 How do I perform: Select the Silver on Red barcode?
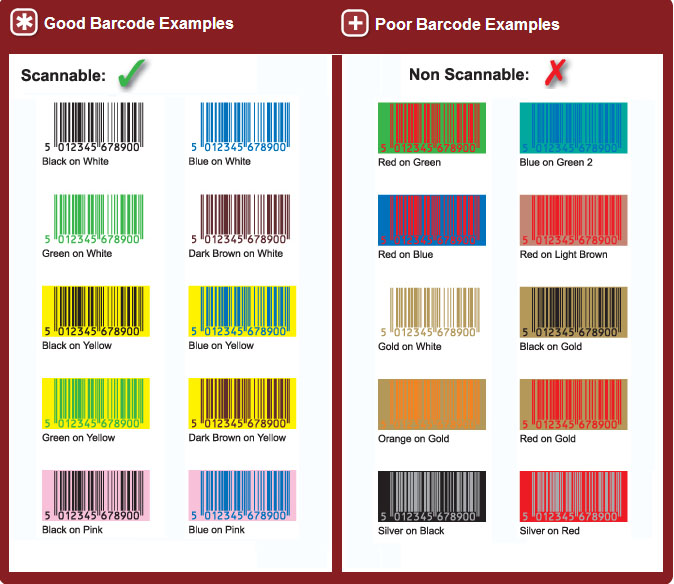coord(573,497)
